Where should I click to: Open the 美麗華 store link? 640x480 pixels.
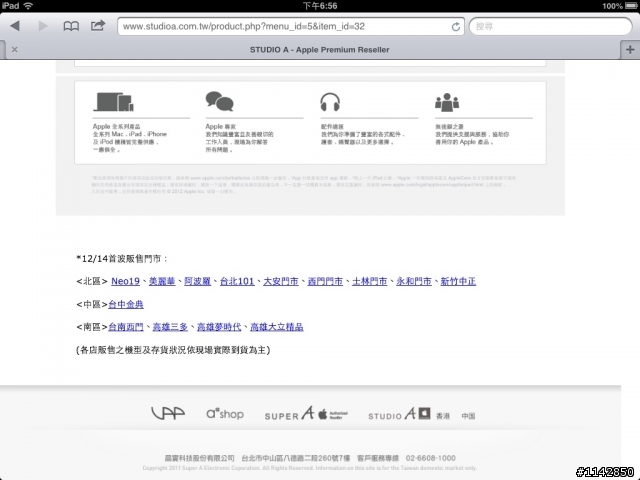162,281
